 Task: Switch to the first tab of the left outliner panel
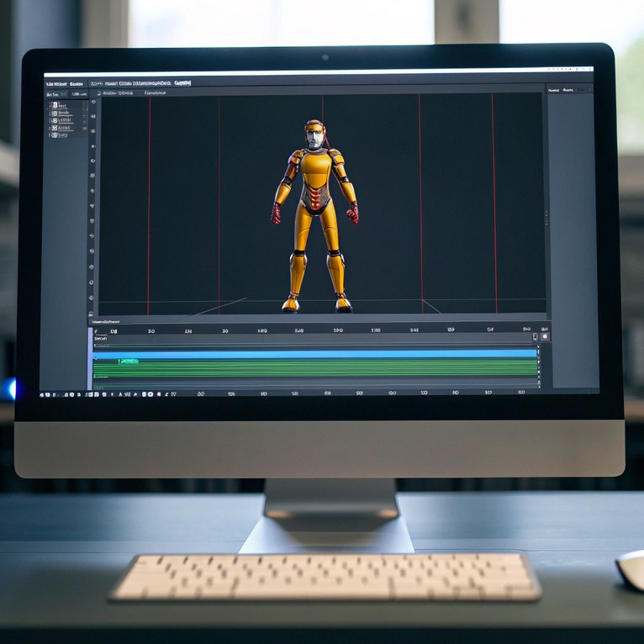[x=53, y=94]
